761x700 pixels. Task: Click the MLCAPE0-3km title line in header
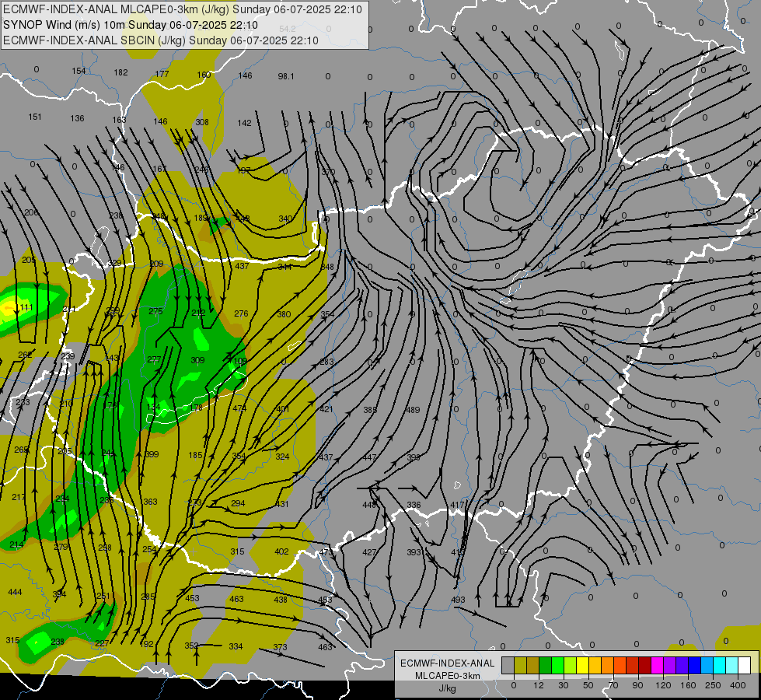(x=183, y=9)
